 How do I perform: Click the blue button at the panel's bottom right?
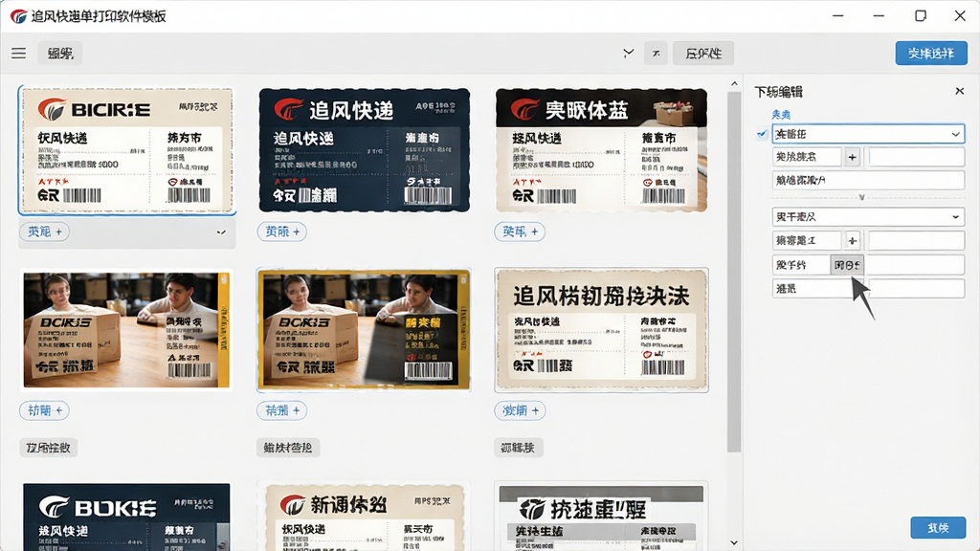point(938,528)
